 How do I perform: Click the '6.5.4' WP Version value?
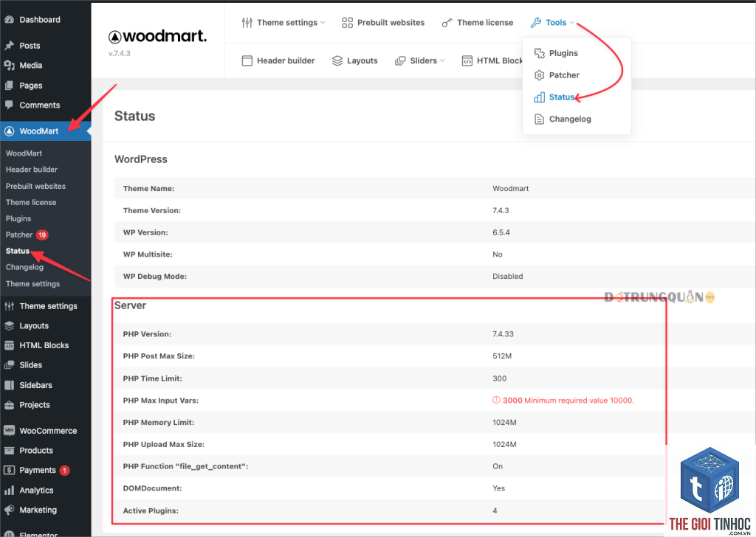point(501,232)
